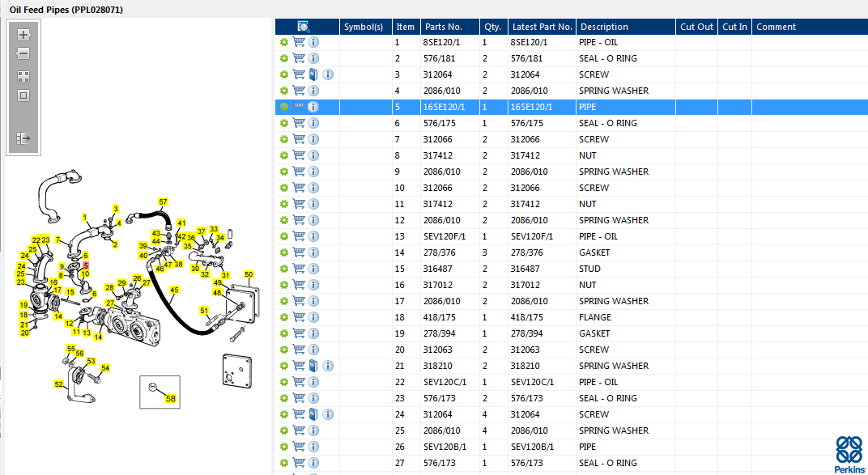Select callout 50 on the diagram
The image size is (868, 475).
tap(249, 274)
